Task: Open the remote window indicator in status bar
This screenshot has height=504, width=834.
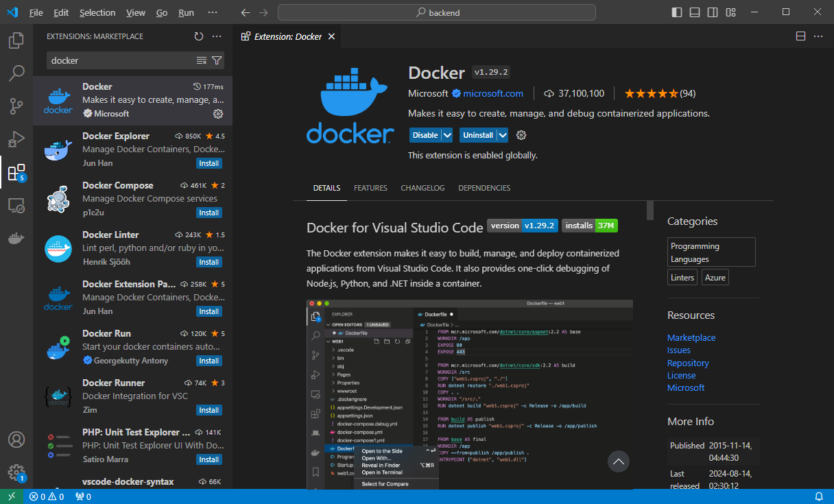Action: click(12, 496)
